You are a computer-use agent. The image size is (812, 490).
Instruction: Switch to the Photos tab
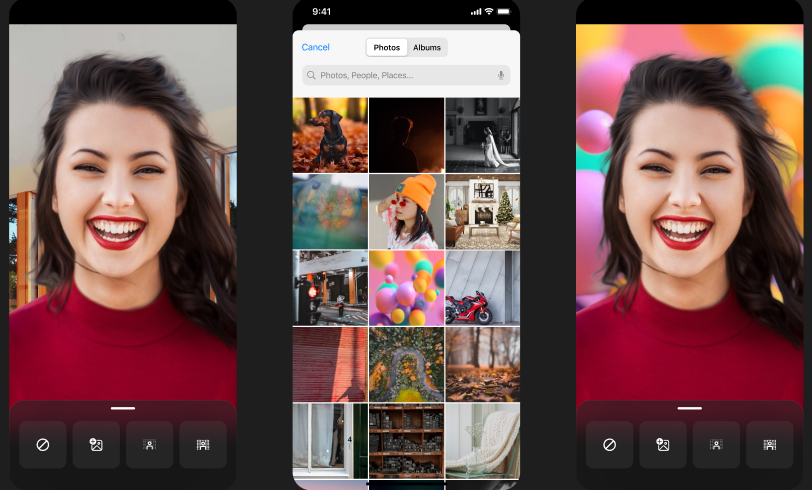(x=387, y=47)
